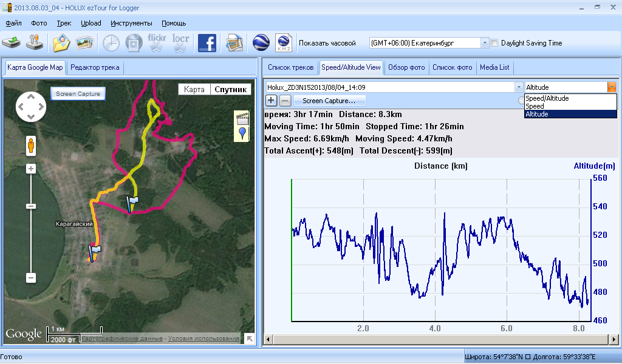Click the Altitude view mode dropdown arrow
The width and height of the screenshot is (622, 364).
point(612,87)
